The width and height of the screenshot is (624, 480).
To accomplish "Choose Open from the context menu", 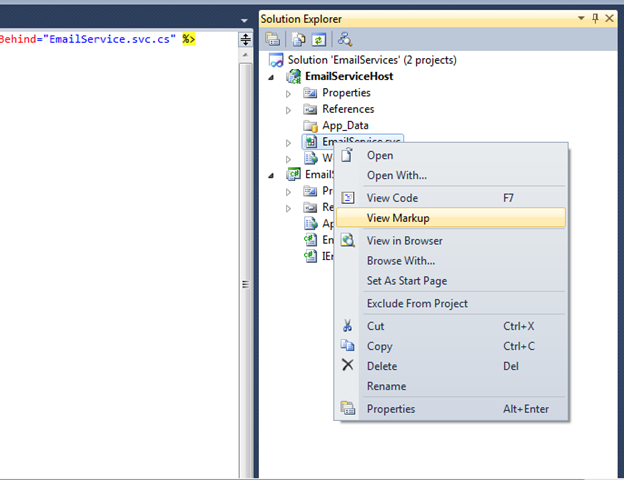I will (x=451, y=155).
